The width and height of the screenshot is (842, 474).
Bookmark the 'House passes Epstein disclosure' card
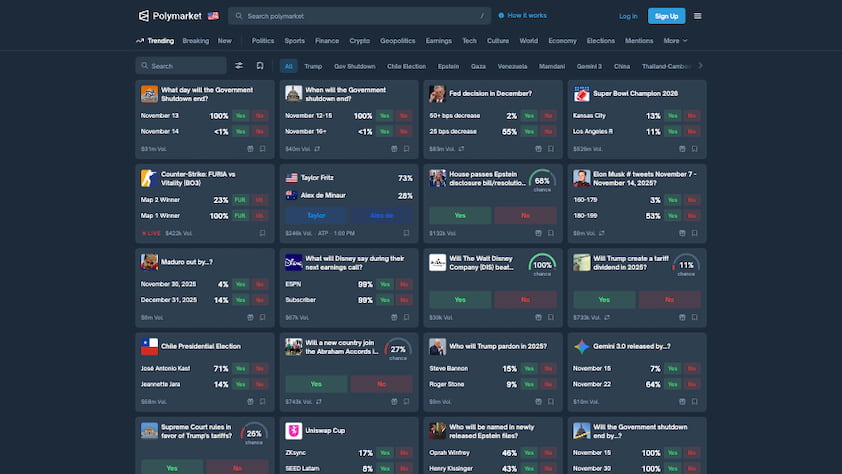tap(551, 233)
